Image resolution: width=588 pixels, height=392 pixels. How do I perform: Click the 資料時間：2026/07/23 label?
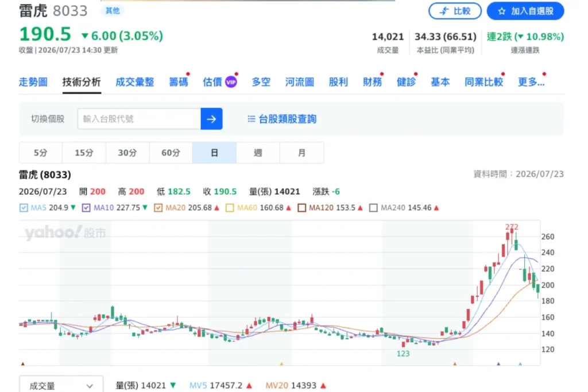519,174
